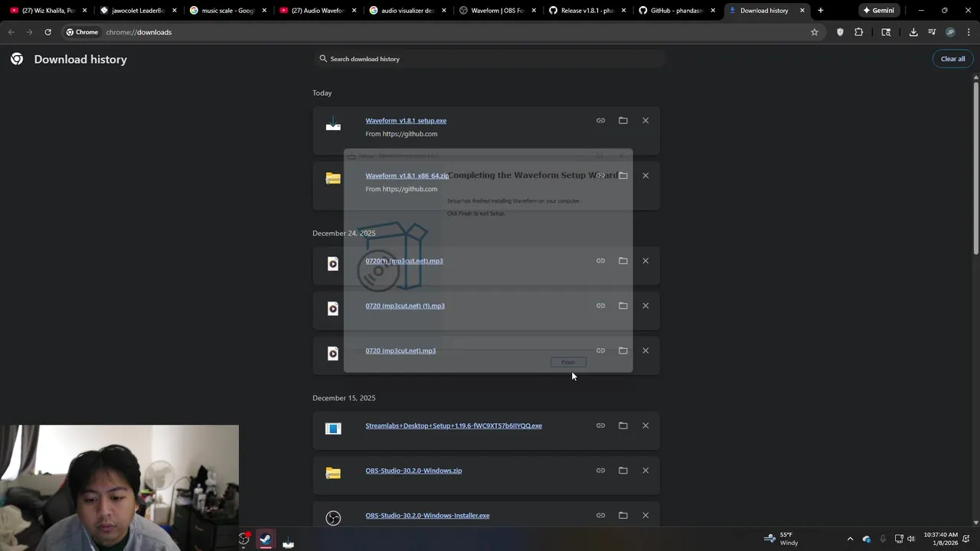Open the OBS-Studio-30.2.0-Windows-Installer.exe link
The height and width of the screenshot is (551, 980).
tap(427, 515)
